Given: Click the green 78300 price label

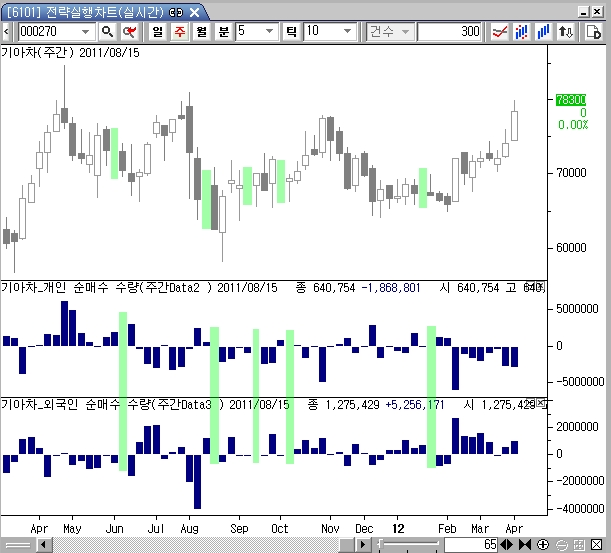Looking at the screenshot, I should (571, 100).
